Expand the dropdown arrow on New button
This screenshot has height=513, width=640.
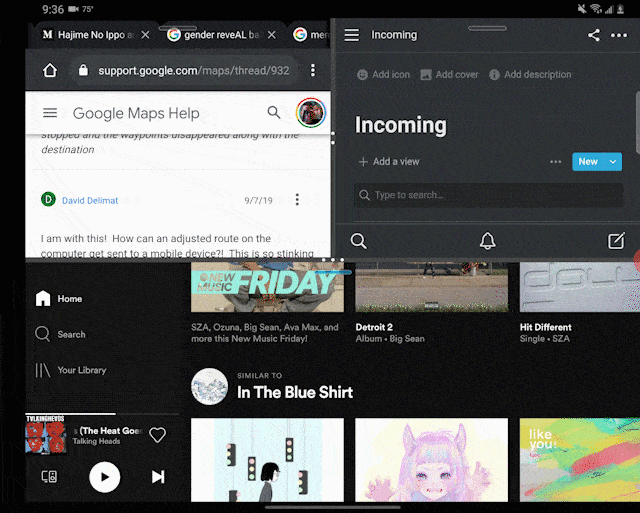(613, 162)
